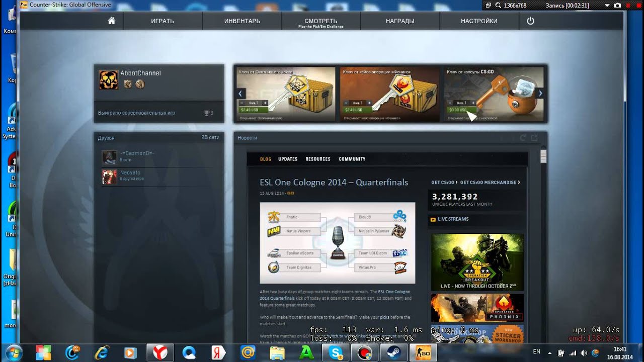Select the RESOURCES tab in news
Viewport: 644px width, 362px height.
tap(318, 159)
